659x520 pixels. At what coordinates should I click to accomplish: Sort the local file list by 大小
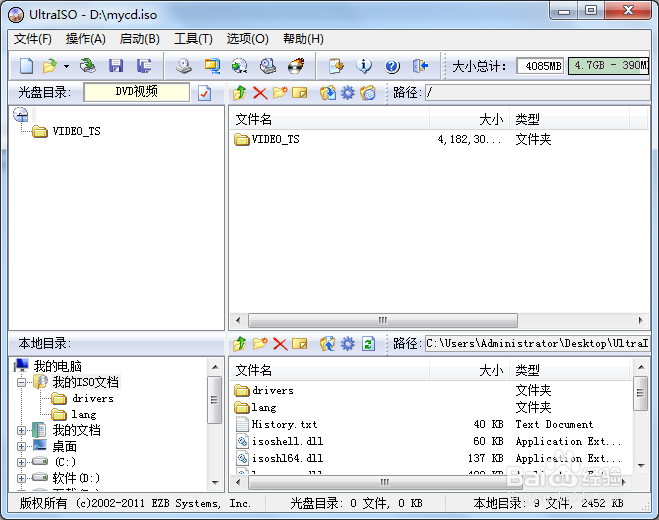tap(469, 370)
